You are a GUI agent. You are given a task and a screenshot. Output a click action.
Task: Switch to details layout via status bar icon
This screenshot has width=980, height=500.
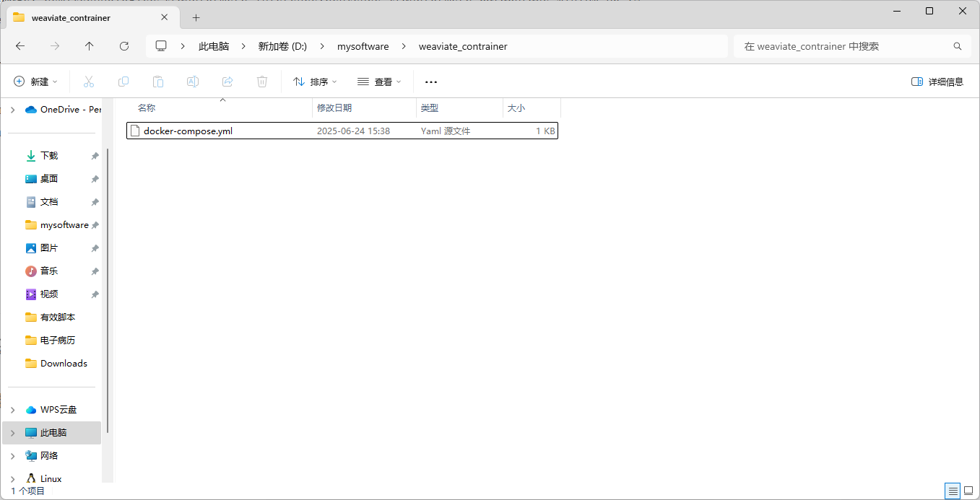pos(952,491)
